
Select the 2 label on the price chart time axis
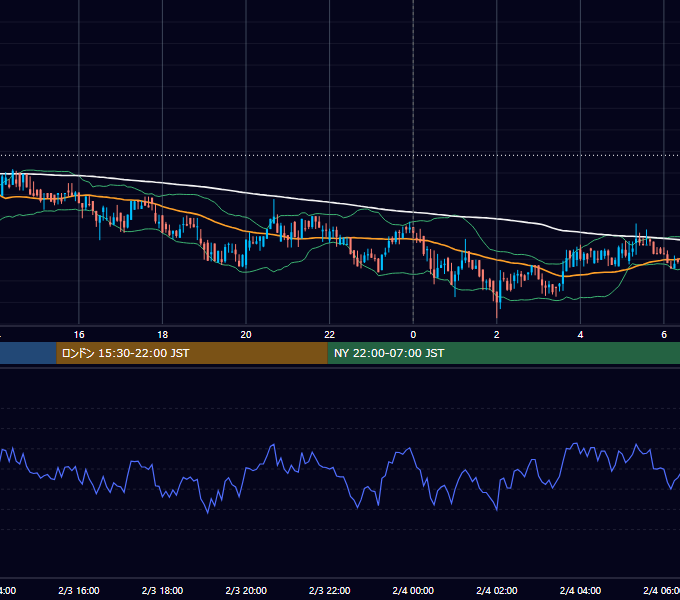click(497, 335)
